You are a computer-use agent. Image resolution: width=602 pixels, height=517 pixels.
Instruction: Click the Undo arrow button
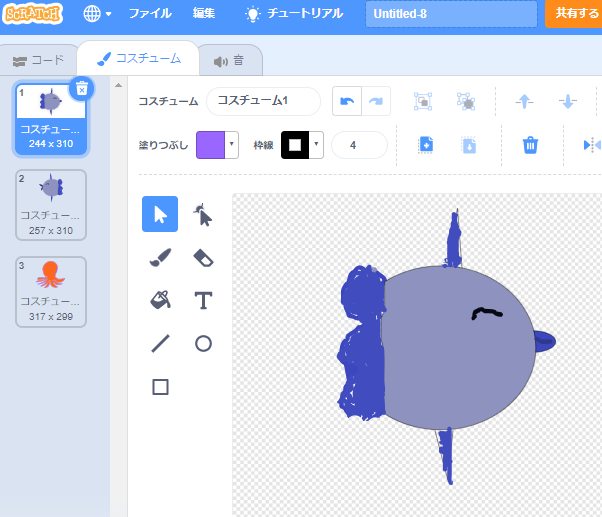(x=347, y=101)
